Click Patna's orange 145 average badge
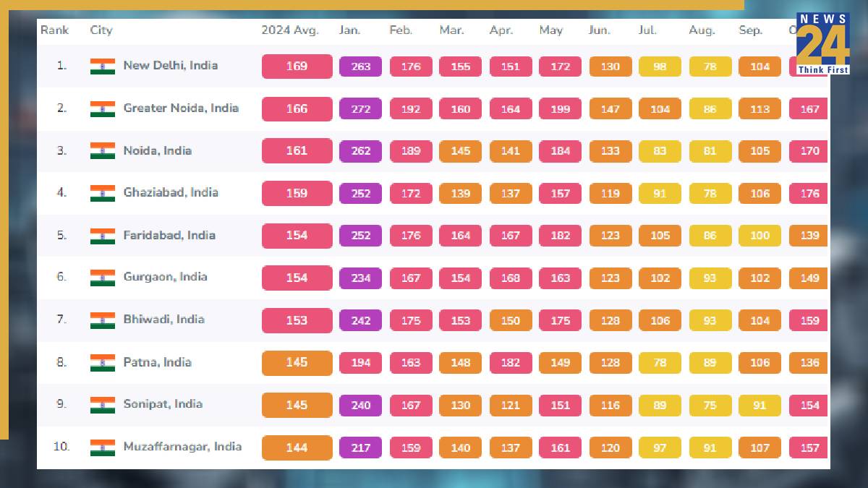Screen dimensions: 868x488 297,363
